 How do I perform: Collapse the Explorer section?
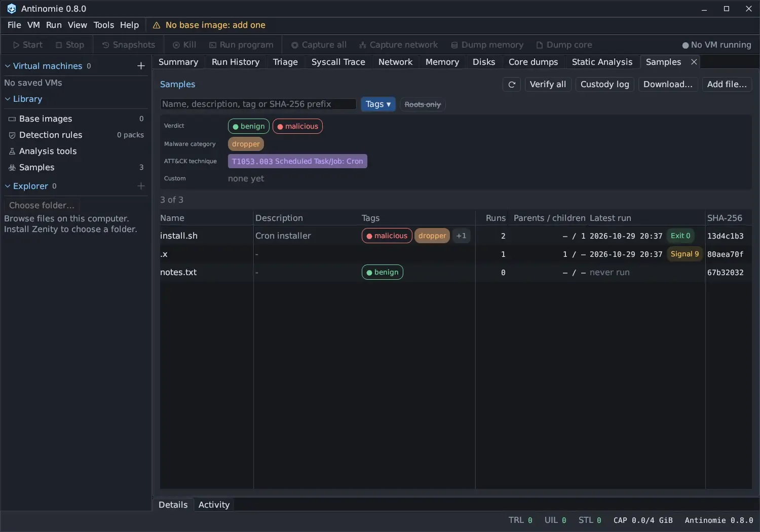click(8, 186)
